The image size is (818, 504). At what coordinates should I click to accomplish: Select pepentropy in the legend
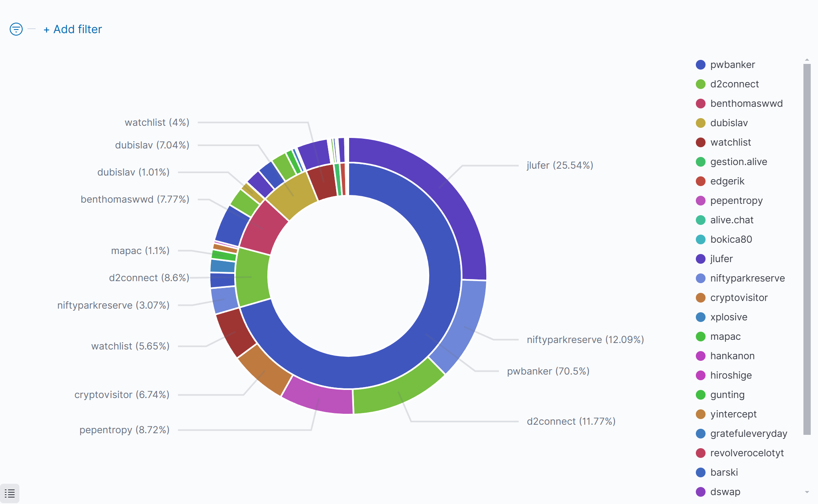click(736, 201)
